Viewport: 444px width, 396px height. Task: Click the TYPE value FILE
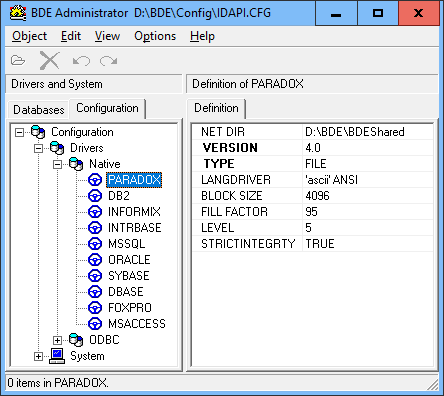click(x=368, y=164)
